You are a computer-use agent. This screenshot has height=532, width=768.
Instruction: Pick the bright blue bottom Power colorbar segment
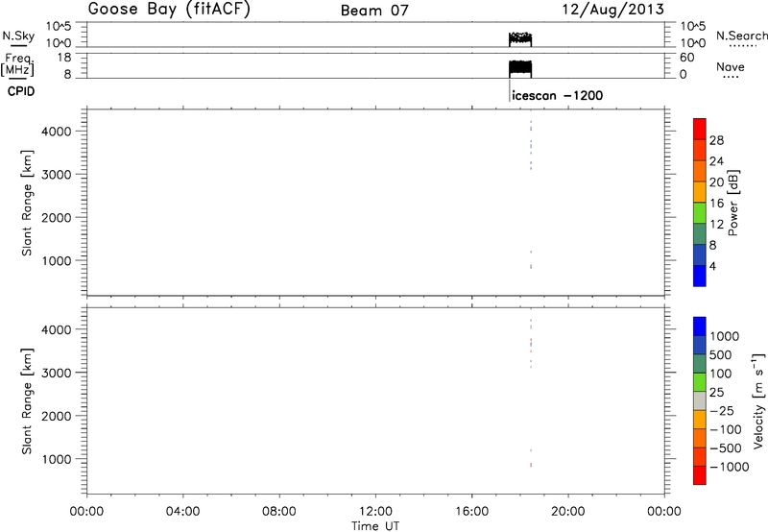click(x=700, y=276)
